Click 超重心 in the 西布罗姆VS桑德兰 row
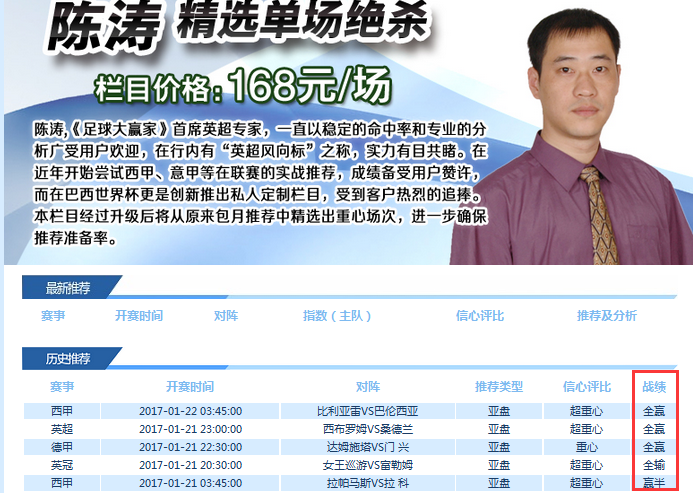This screenshot has width=693, height=493. coord(586,429)
